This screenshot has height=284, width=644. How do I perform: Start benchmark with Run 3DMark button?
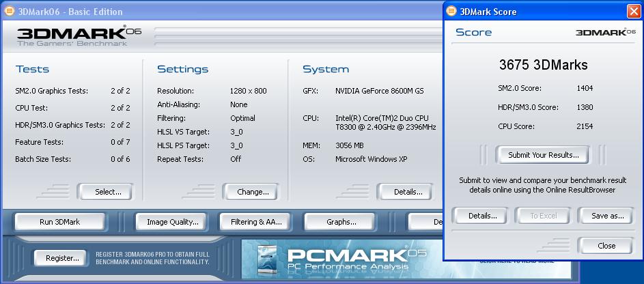click(60, 222)
